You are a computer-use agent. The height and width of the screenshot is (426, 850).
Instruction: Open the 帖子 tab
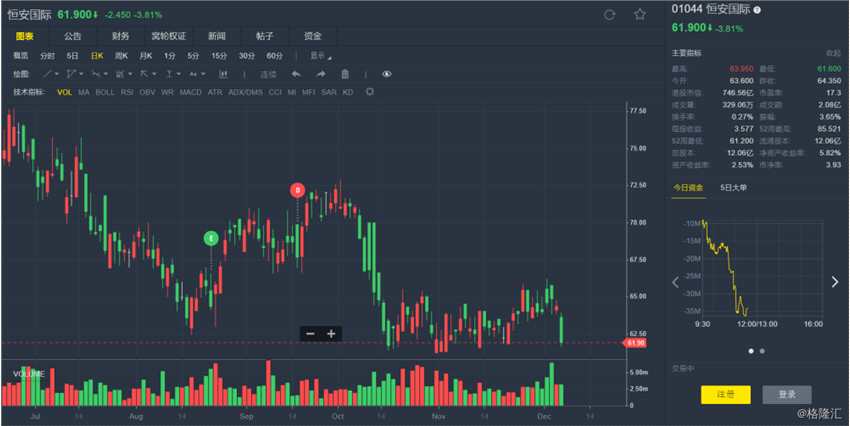(x=265, y=36)
